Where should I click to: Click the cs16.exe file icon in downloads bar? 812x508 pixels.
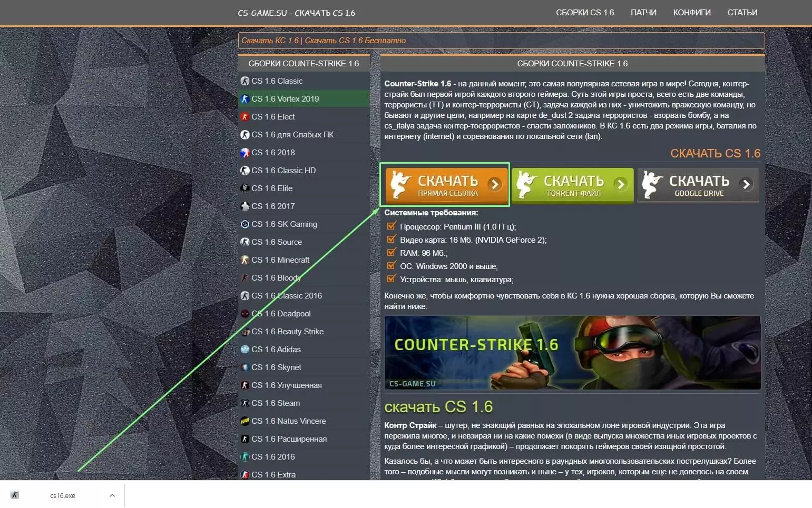click(15, 495)
